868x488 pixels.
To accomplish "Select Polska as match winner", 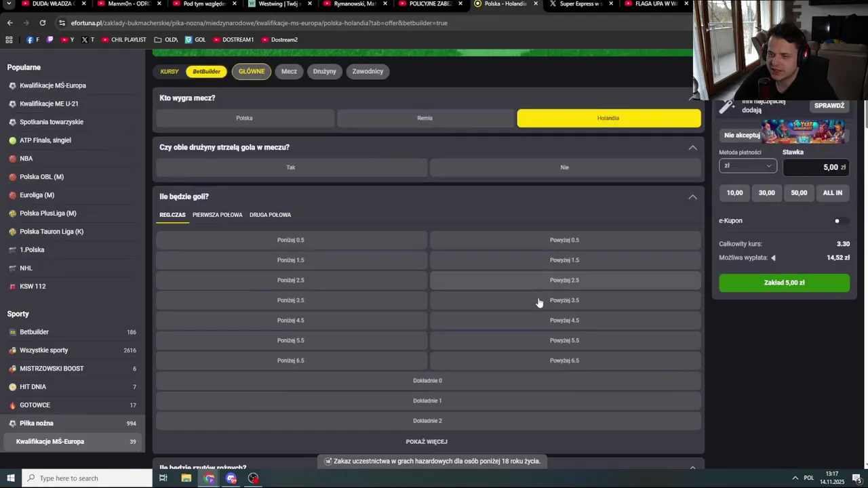I will [245, 118].
